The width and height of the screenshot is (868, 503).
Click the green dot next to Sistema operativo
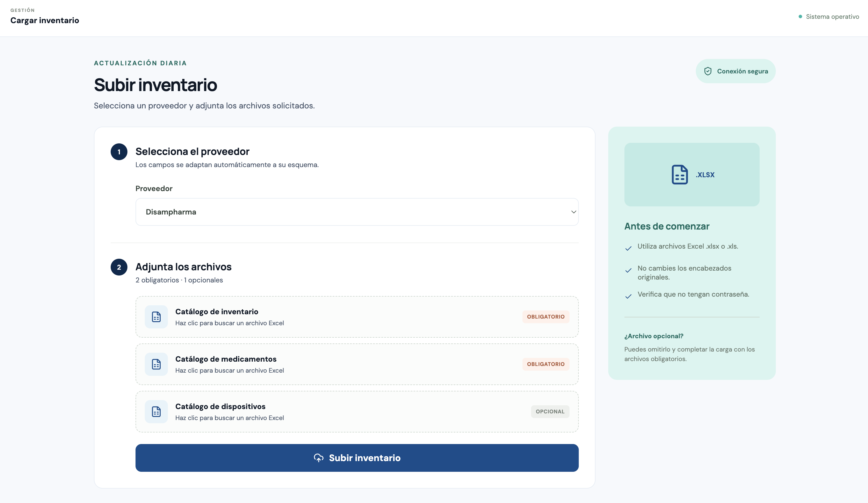click(x=800, y=16)
